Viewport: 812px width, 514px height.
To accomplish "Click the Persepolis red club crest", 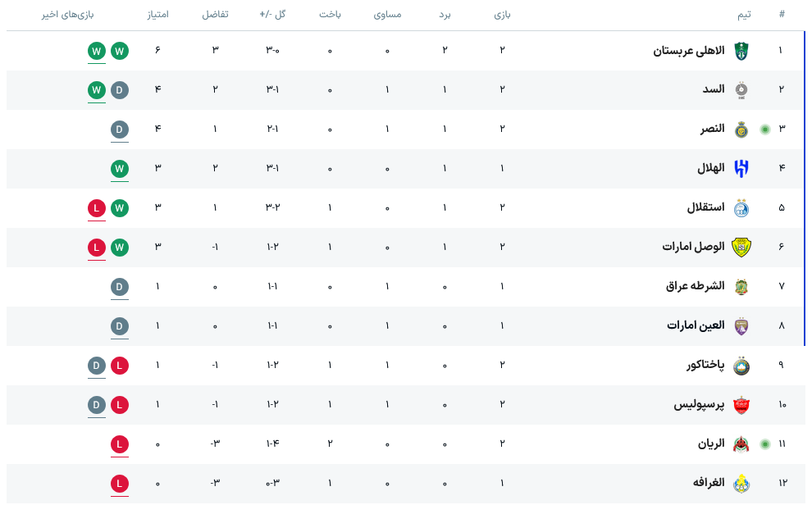I will 741,404.
